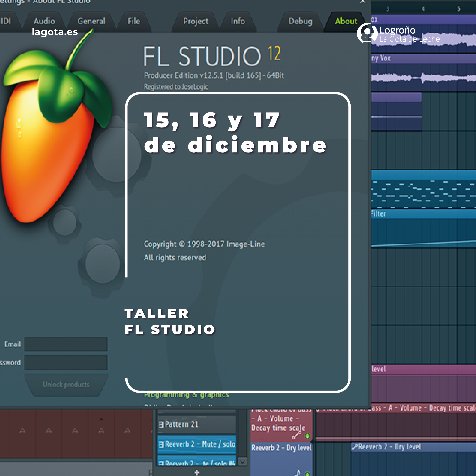Image resolution: width=476 pixels, height=476 pixels.
Task: Click the plus icon below the pattern list
Action: click(196, 472)
